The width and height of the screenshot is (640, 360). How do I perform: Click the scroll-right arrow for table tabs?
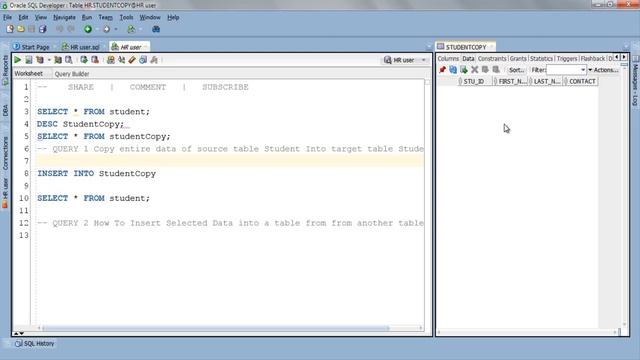tap(624, 57)
